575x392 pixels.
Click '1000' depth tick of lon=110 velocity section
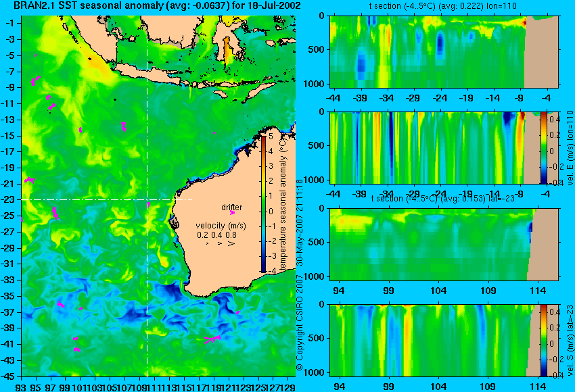pyautogui.click(x=315, y=180)
